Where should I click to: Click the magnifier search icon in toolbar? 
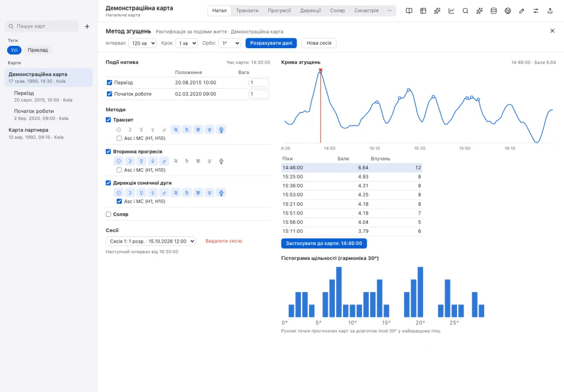click(465, 11)
